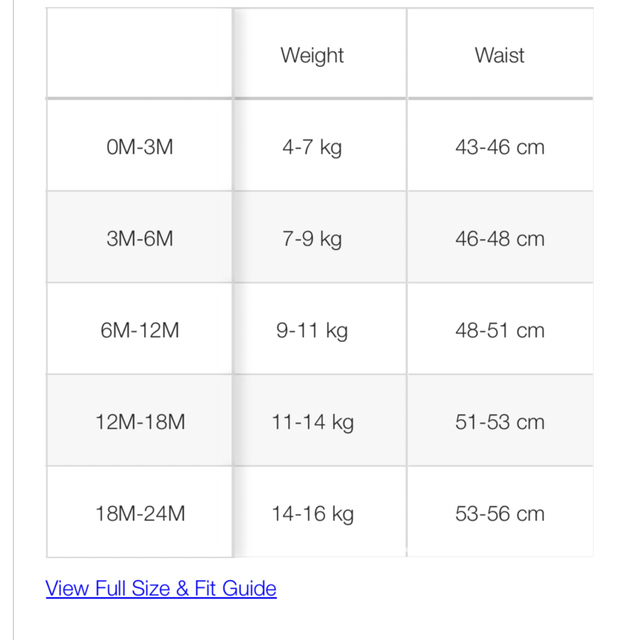The image size is (640, 640).
Task: Click the blank area right of the Fit Guide link
Action: 435,589
